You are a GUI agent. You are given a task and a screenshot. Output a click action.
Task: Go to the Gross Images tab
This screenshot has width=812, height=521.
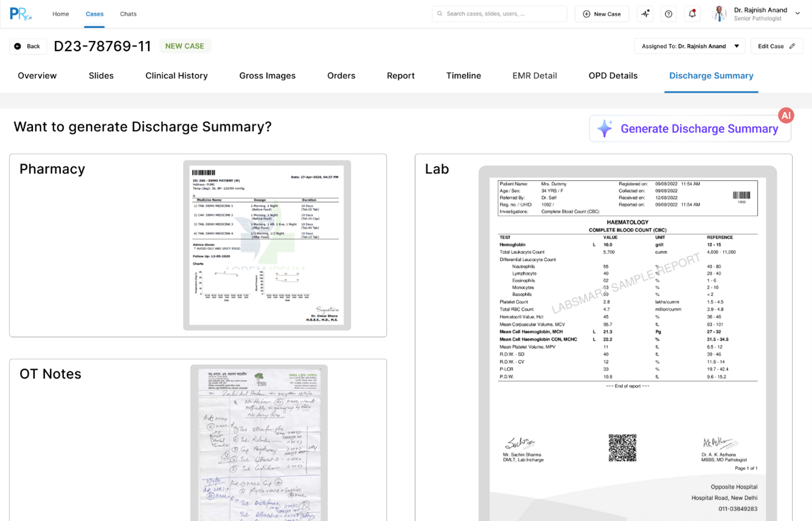[x=267, y=76]
